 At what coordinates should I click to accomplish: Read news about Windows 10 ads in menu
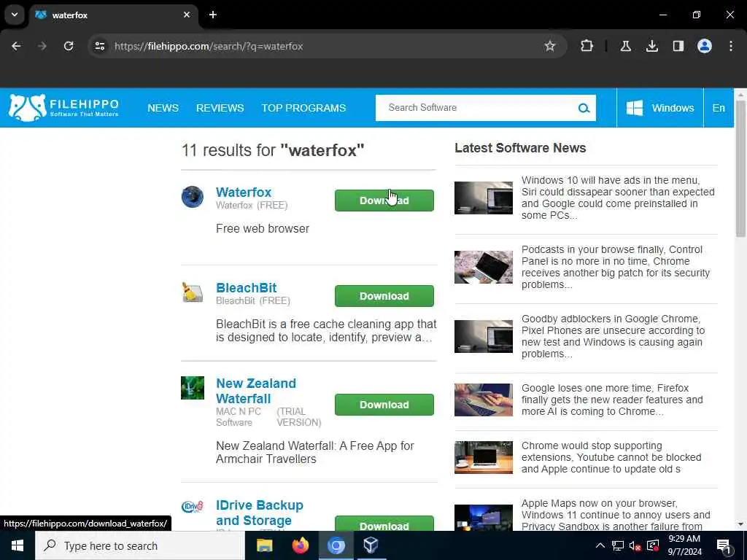[x=618, y=198]
